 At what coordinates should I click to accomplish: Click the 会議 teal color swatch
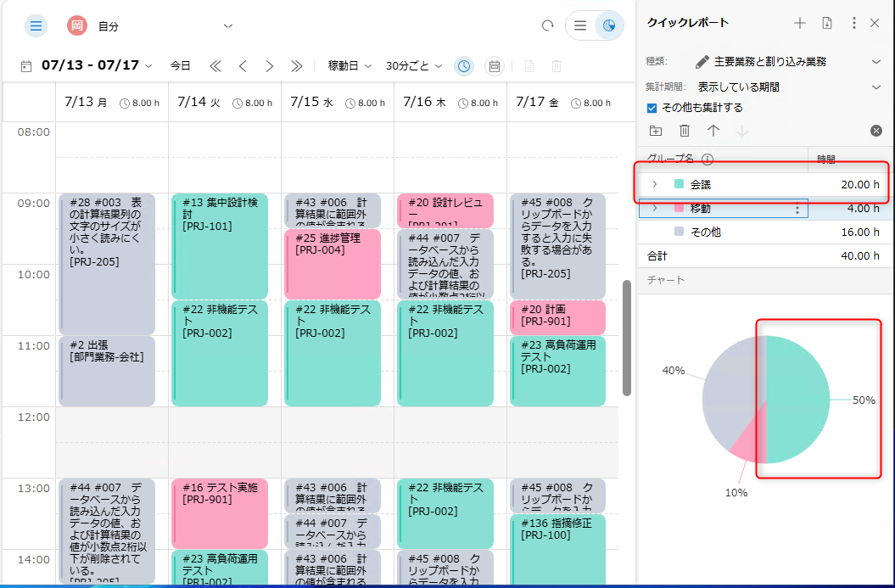click(x=680, y=184)
